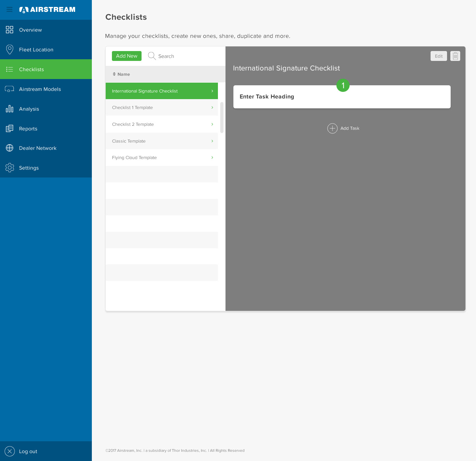Click the Settings gear icon
476x461 pixels.
click(x=10, y=168)
